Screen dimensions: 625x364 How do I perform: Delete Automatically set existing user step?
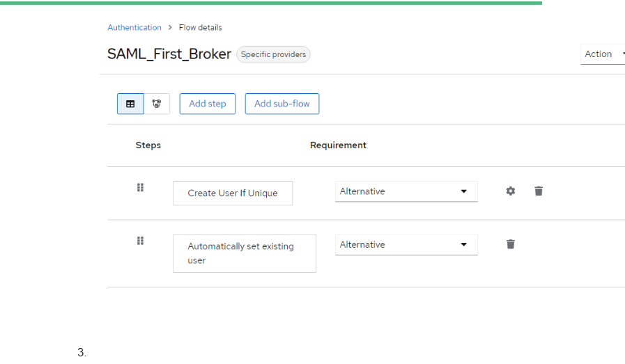click(511, 244)
